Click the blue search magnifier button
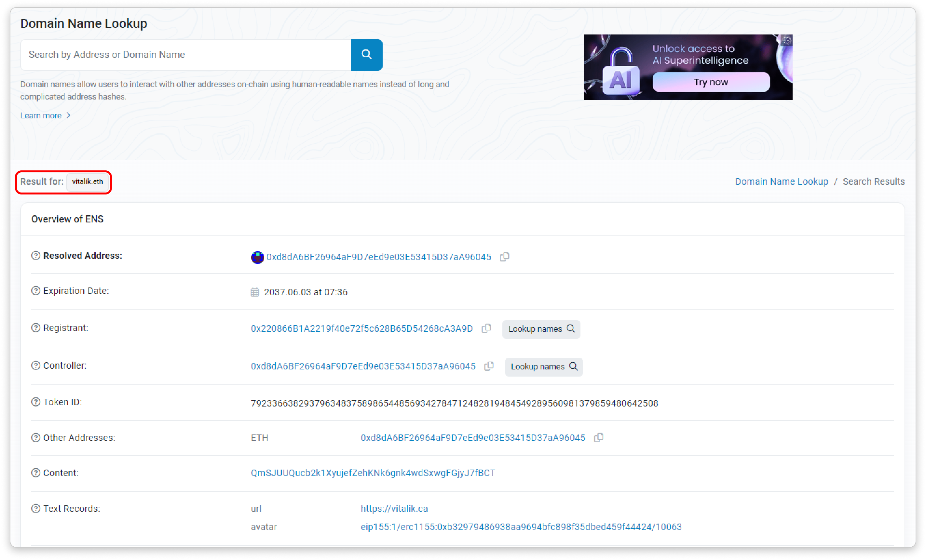The height and width of the screenshot is (560, 926). [x=366, y=55]
